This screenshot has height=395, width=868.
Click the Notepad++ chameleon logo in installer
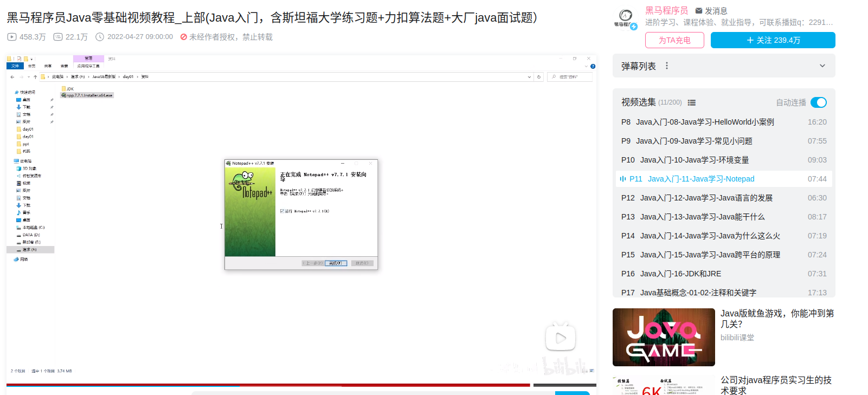[250, 185]
